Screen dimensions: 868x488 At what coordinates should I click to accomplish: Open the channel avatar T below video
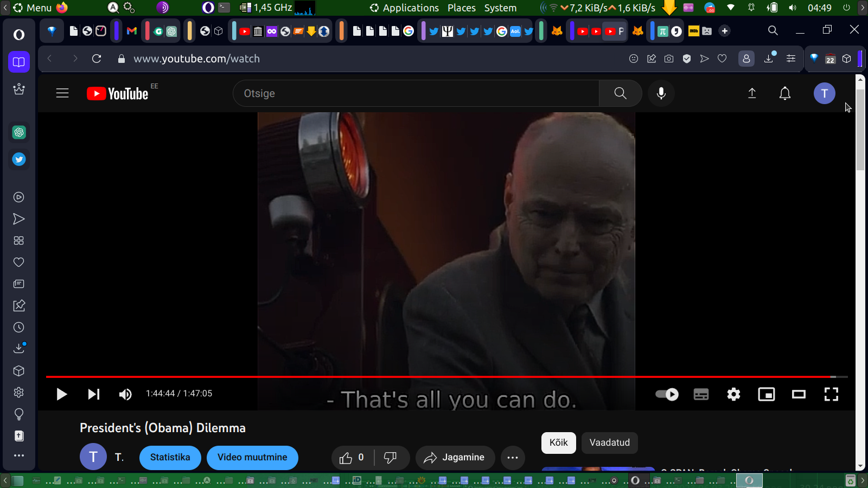coord(93,457)
